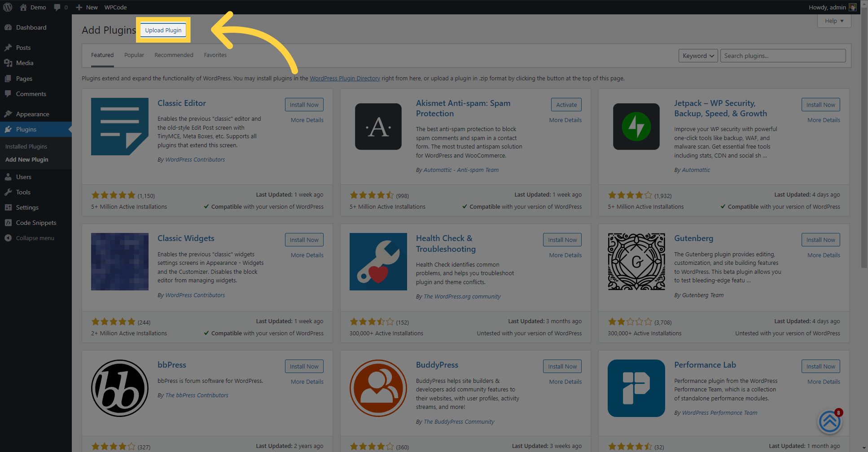Image resolution: width=868 pixels, height=452 pixels.
Task: Install the BuddyPress plugin
Action: click(562, 366)
